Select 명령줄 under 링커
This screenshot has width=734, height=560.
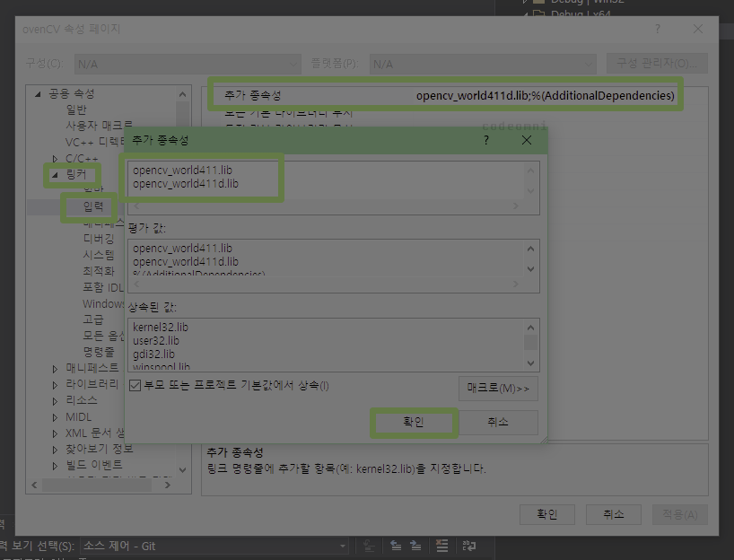[99, 352]
